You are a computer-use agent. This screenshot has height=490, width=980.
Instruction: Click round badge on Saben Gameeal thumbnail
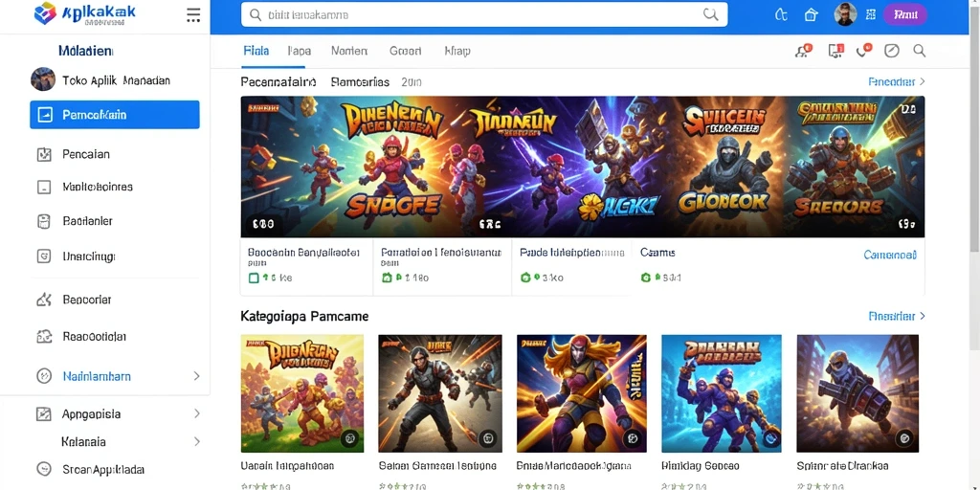tap(489, 438)
